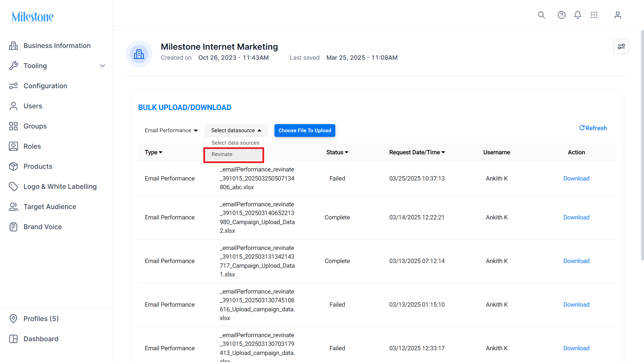The width and height of the screenshot is (644, 362).
Task: Select the Campaign_Upload_Data1.xlsx file name
Action: [257, 261]
